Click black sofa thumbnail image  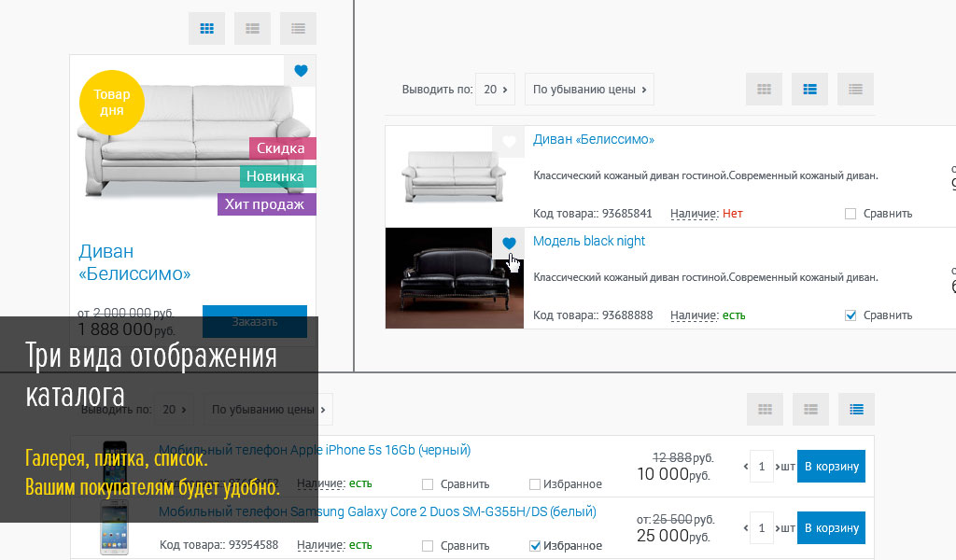pyautogui.click(x=455, y=278)
